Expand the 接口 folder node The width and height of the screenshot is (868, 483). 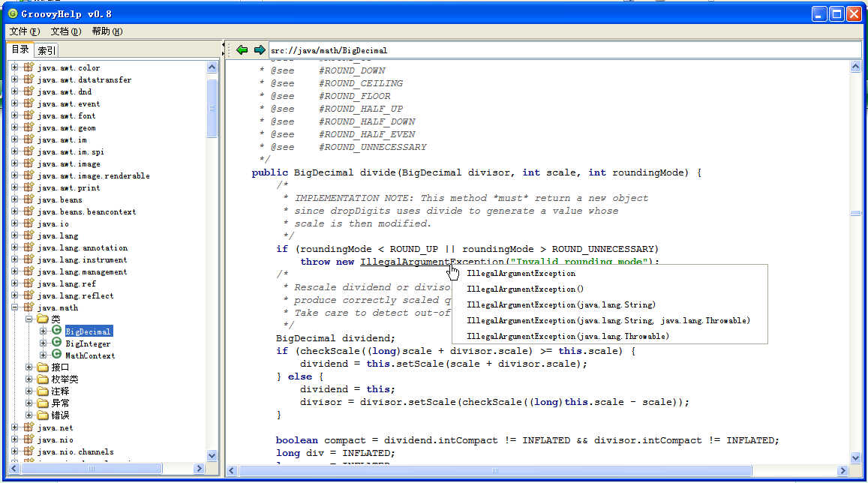point(29,367)
